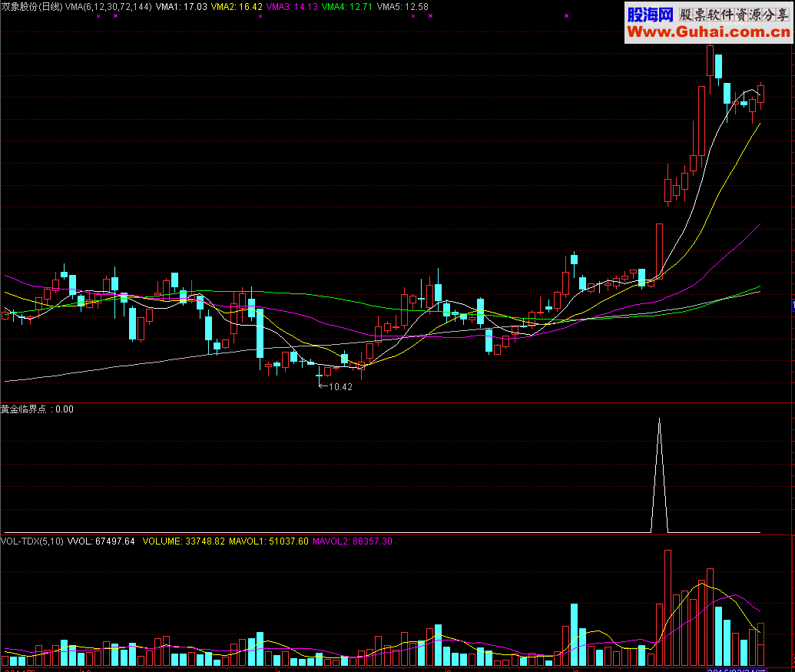The image size is (795, 672).
Task: Click the highlighted date label on the time axis
Action: [737, 670]
